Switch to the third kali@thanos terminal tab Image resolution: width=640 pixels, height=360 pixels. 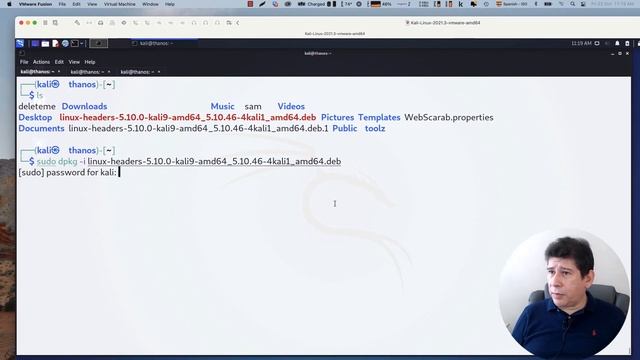click(x=137, y=72)
